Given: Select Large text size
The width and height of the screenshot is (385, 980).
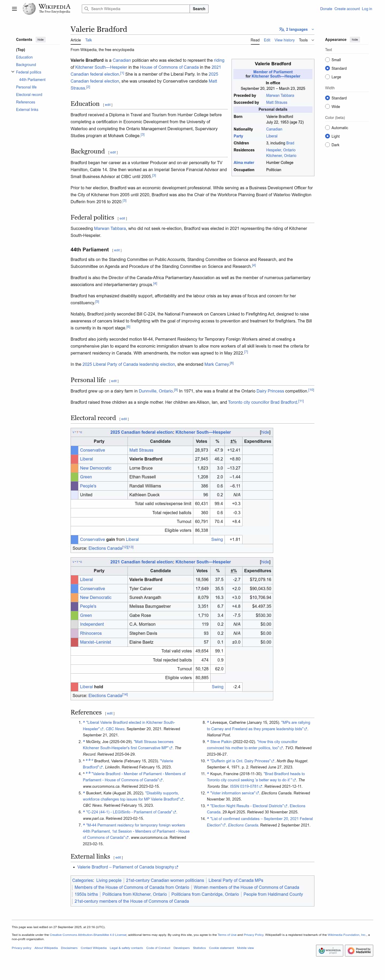Looking at the screenshot, I should pyautogui.click(x=327, y=77).
